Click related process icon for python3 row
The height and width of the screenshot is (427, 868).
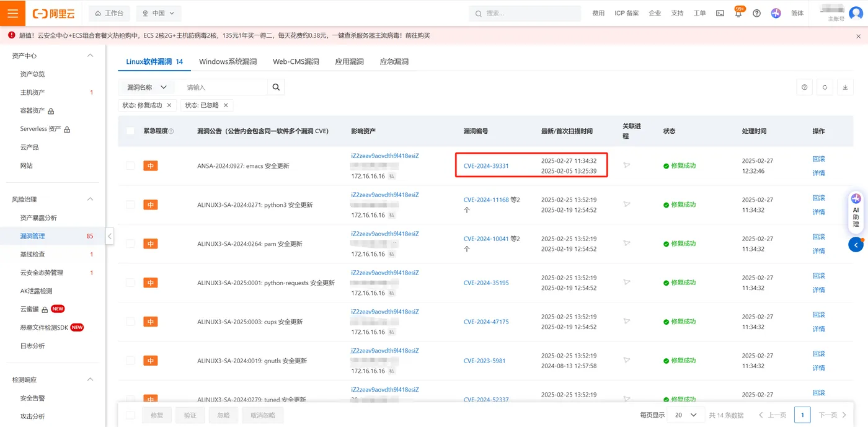pos(626,205)
